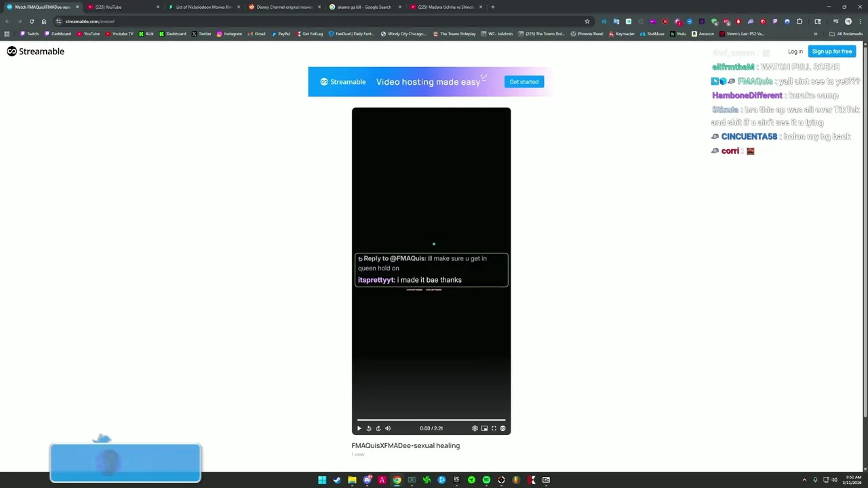
Task: Open the All Bookmarks folder
Action: [x=846, y=34]
